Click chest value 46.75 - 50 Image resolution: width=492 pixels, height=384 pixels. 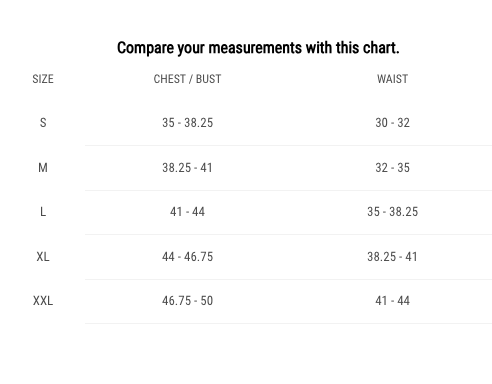click(187, 301)
